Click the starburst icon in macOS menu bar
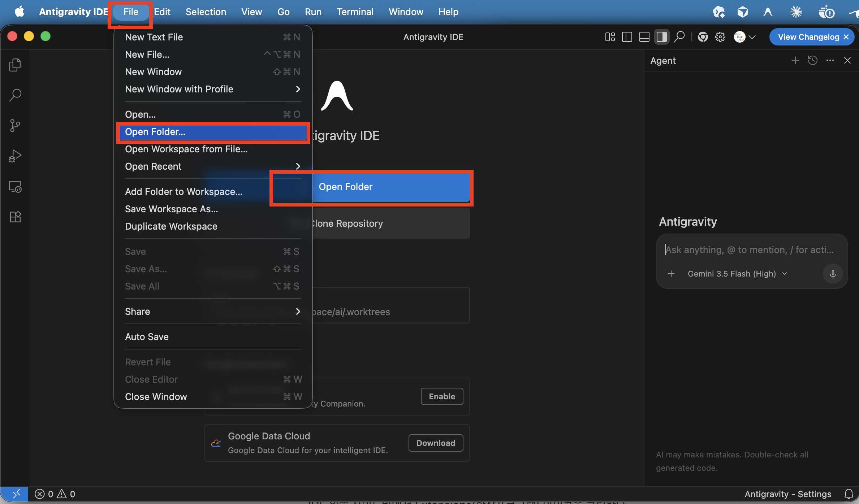This screenshot has width=859, height=504. 796,12
